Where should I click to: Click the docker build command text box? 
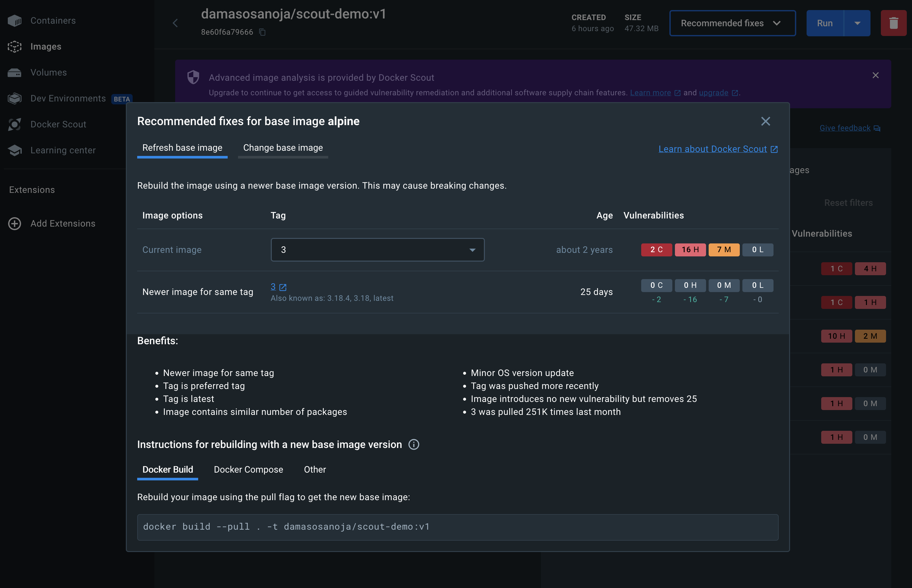[x=458, y=527]
